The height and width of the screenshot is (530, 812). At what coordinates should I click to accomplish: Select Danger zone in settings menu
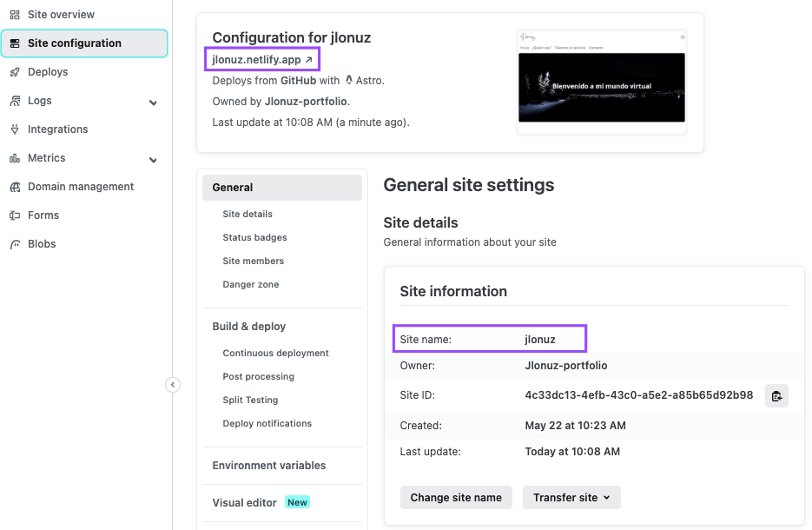(x=250, y=284)
